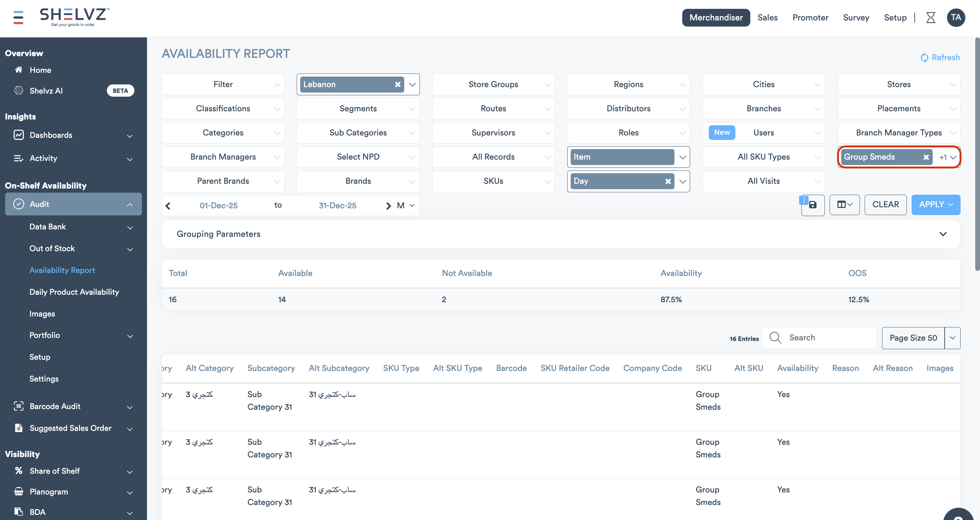Image resolution: width=980 pixels, height=520 pixels.
Task: Click the save filter disk icon
Action: click(x=813, y=205)
